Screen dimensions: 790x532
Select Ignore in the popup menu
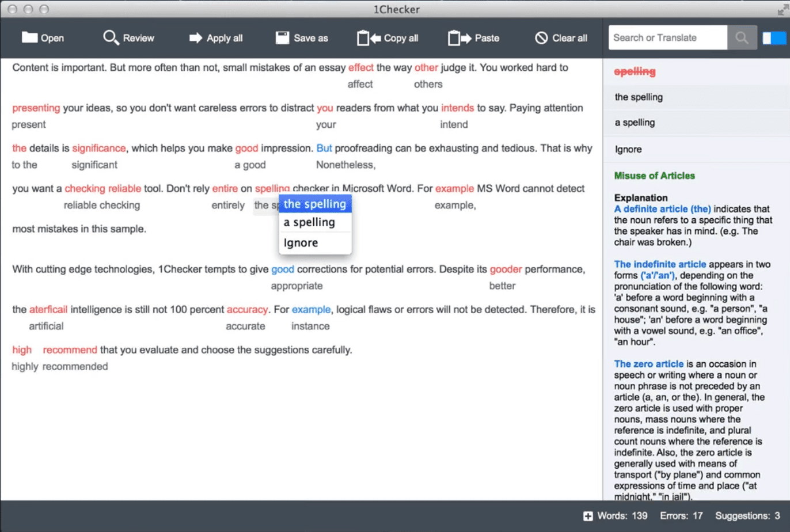[301, 243]
